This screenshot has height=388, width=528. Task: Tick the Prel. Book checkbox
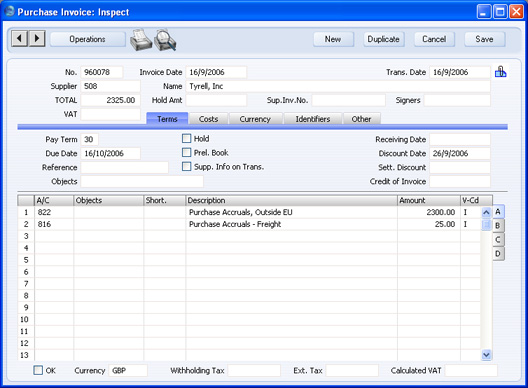[186, 153]
